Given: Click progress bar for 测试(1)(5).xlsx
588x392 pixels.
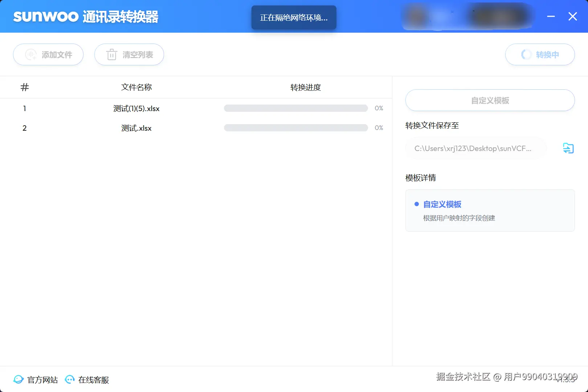Looking at the screenshot, I should click(x=296, y=108).
